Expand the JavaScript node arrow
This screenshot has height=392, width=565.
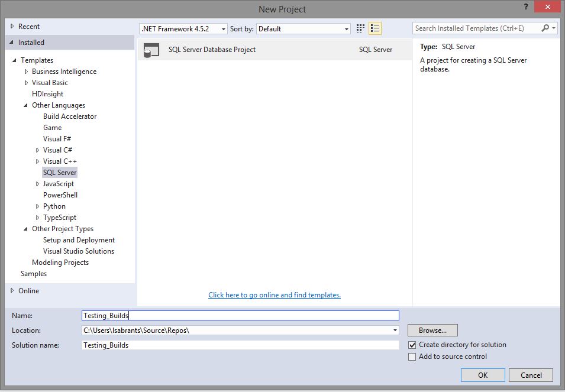(x=37, y=184)
